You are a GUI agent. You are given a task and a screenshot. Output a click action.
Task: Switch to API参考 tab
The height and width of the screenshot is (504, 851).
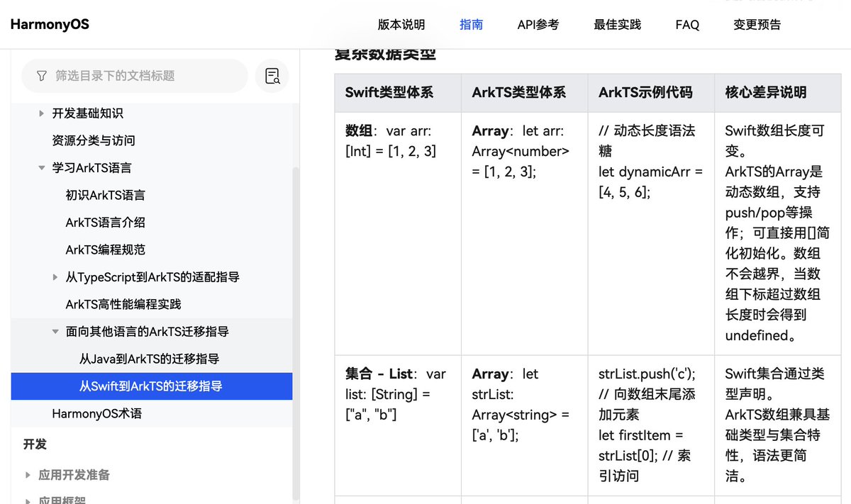coord(538,25)
